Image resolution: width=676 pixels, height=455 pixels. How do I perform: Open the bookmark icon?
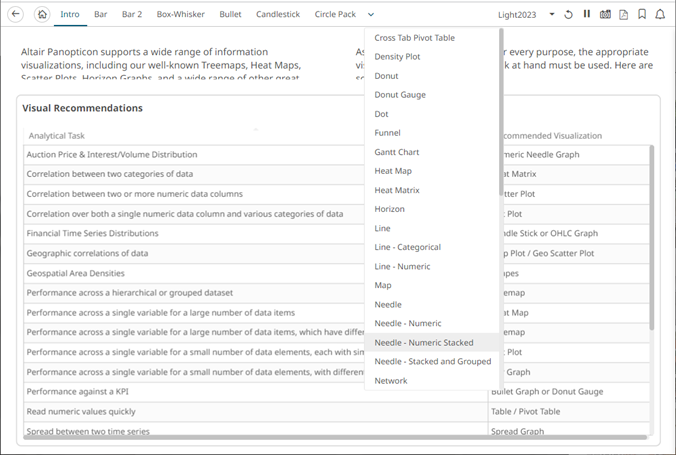[642, 15]
